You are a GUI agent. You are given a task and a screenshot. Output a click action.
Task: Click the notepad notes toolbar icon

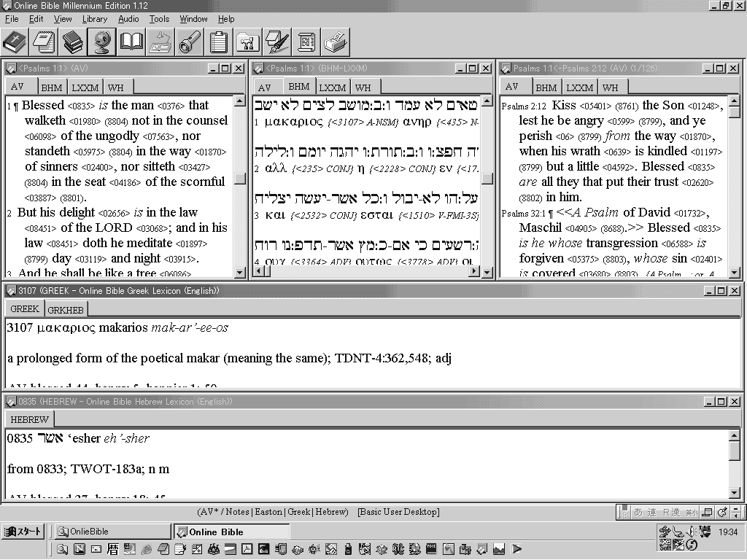(x=44, y=42)
